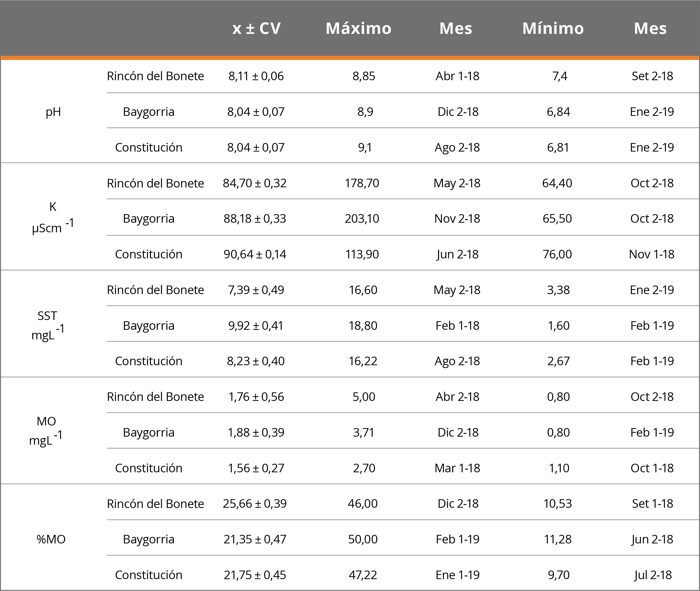The image size is (700, 591).
Task: Click the Máximo column header
Action: (x=358, y=28)
